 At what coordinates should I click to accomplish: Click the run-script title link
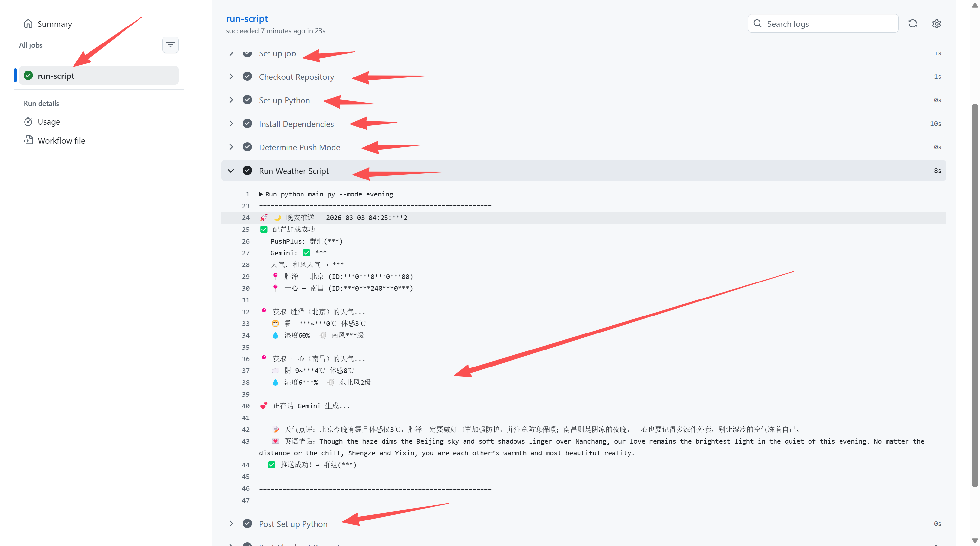(x=247, y=18)
